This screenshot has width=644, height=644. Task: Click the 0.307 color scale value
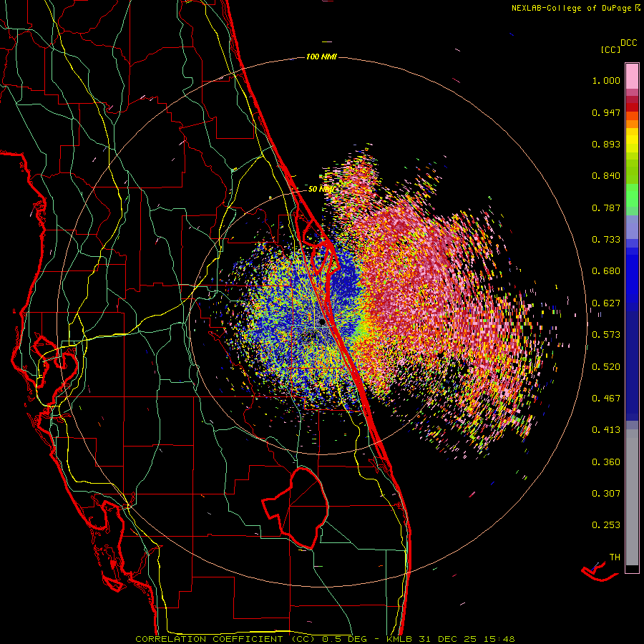click(606, 494)
